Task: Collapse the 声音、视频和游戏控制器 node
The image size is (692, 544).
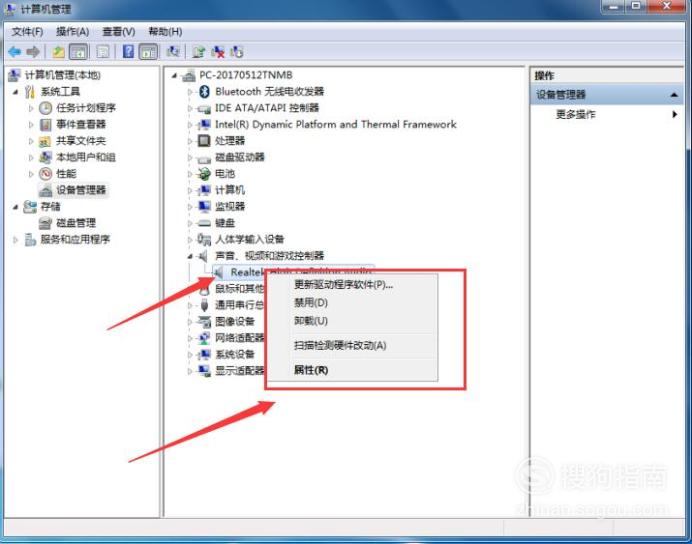Action: point(190,256)
